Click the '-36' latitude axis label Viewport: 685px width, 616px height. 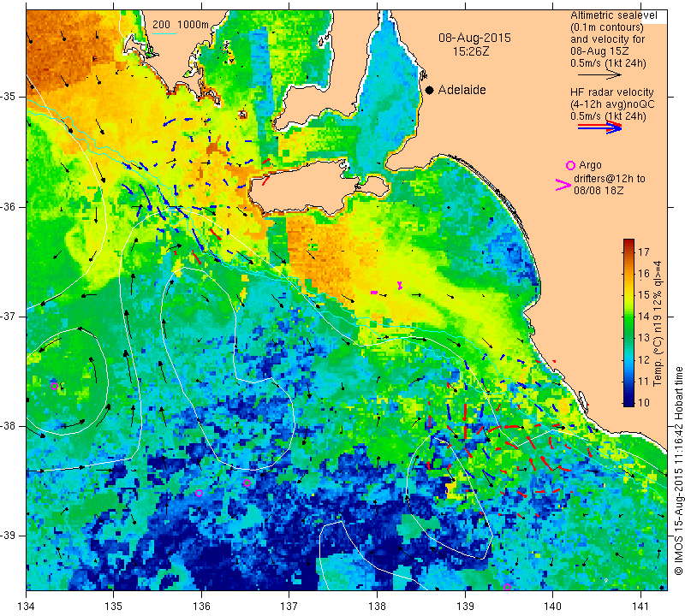point(9,206)
